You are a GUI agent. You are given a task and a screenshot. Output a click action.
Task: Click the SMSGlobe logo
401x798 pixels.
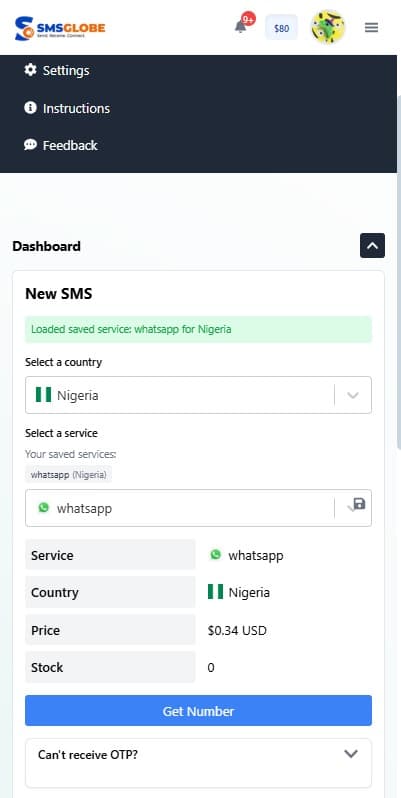(x=60, y=28)
